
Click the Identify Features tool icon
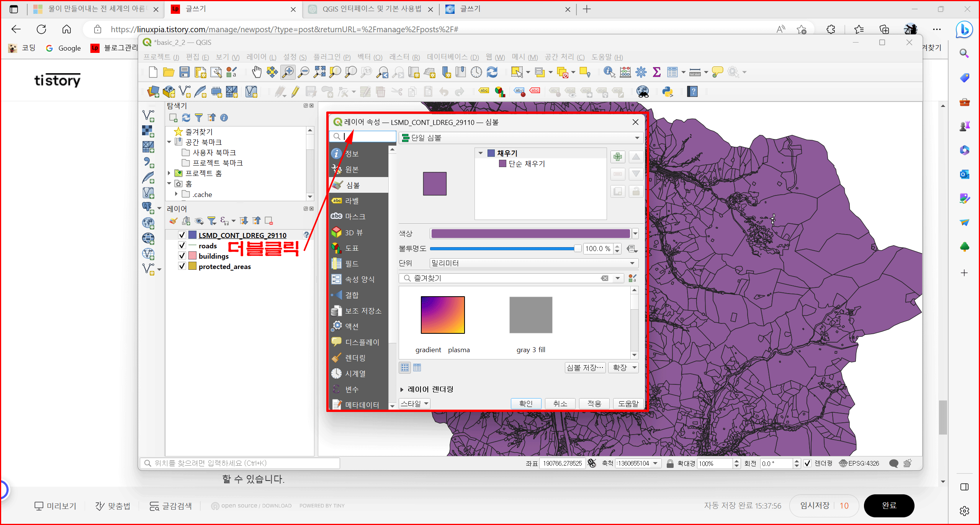click(x=609, y=72)
